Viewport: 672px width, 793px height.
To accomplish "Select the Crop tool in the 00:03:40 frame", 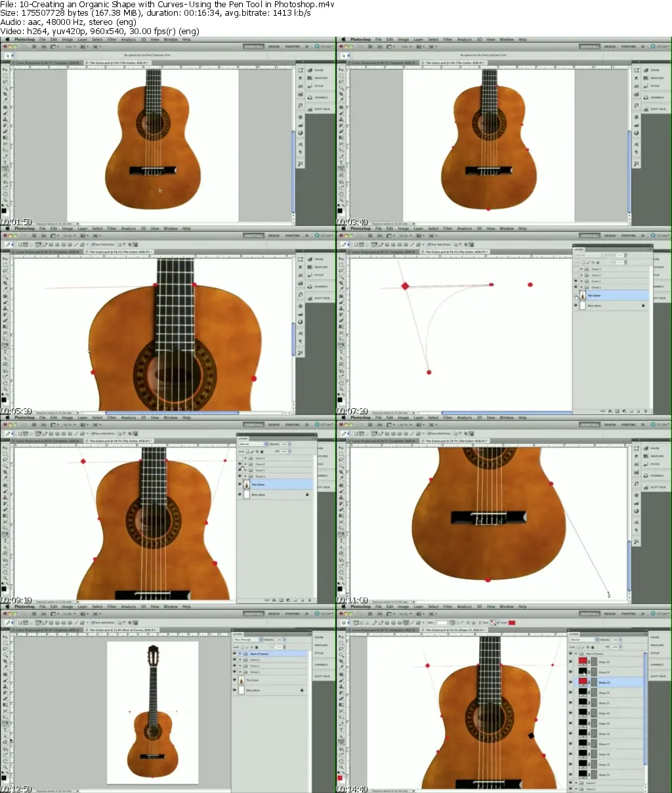I will click(341, 94).
